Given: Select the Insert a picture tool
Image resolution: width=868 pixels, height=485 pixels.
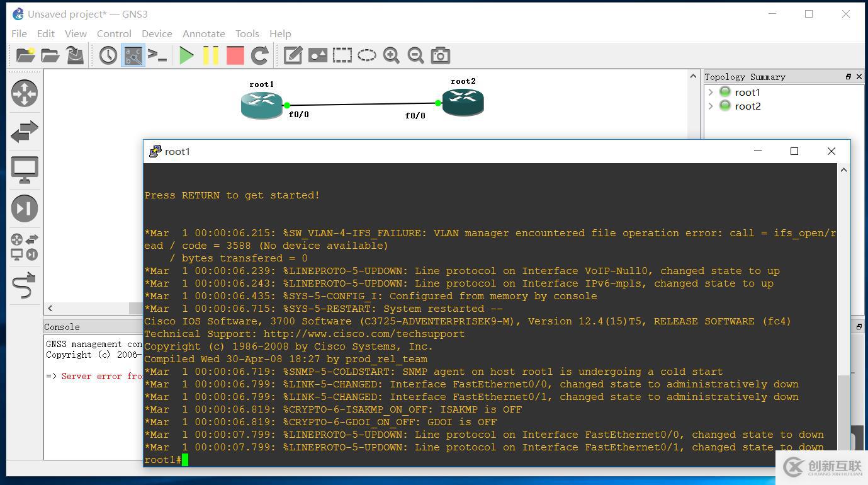Looking at the screenshot, I should [x=317, y=55].
